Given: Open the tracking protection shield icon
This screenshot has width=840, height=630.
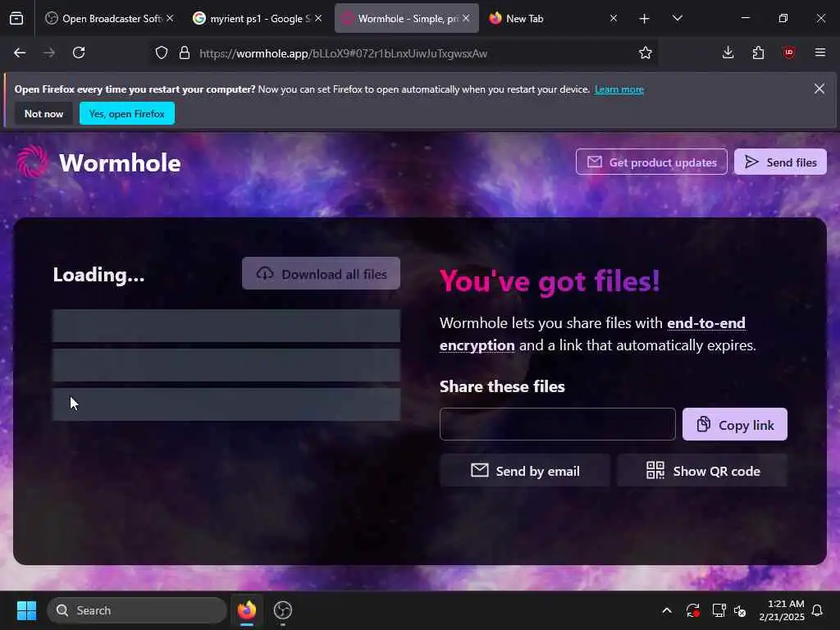Looking at the screenshot, I should point(162,53).
